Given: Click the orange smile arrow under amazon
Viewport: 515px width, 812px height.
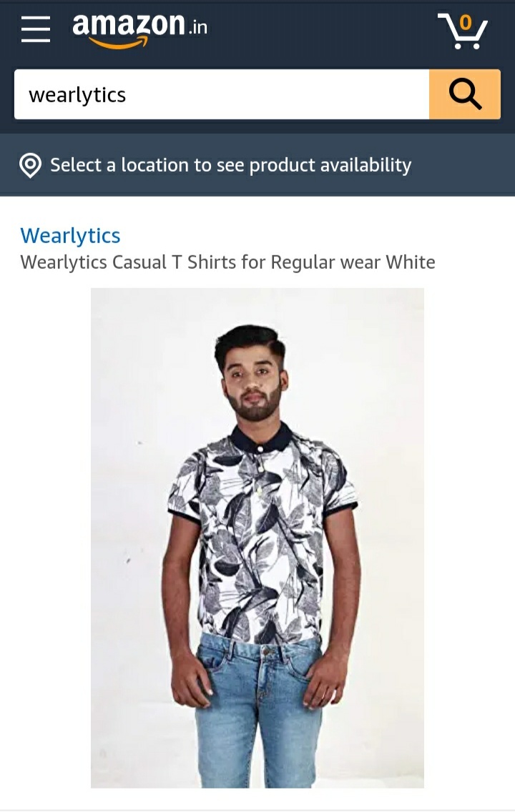Looking at the screenshot, I should click(x=118, y=43).
